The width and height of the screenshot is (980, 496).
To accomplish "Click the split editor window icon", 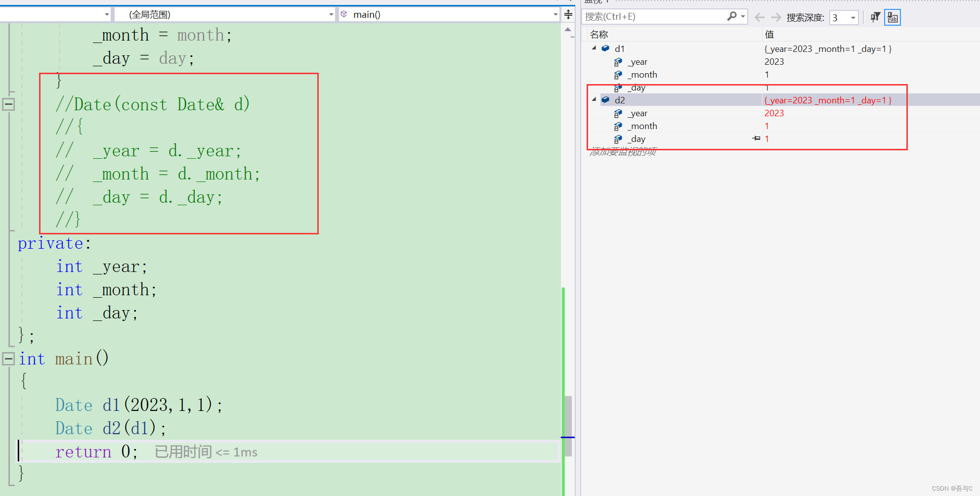I will point(568,14).
